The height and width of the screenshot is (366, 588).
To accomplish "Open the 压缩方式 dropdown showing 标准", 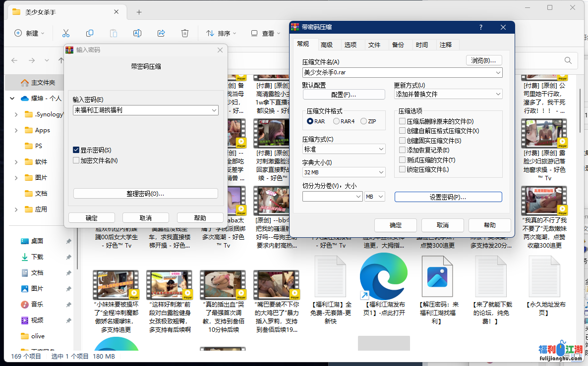I will [x=344, y=149].
